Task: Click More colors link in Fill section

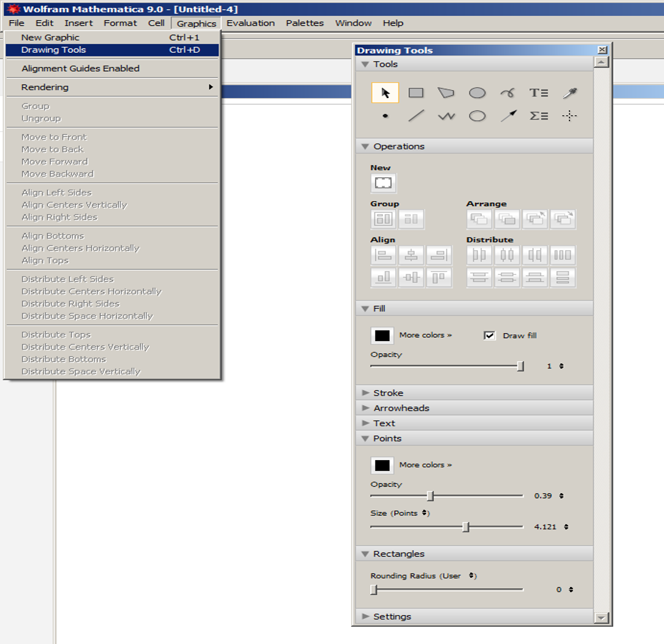Action: [x=426, y=335]
